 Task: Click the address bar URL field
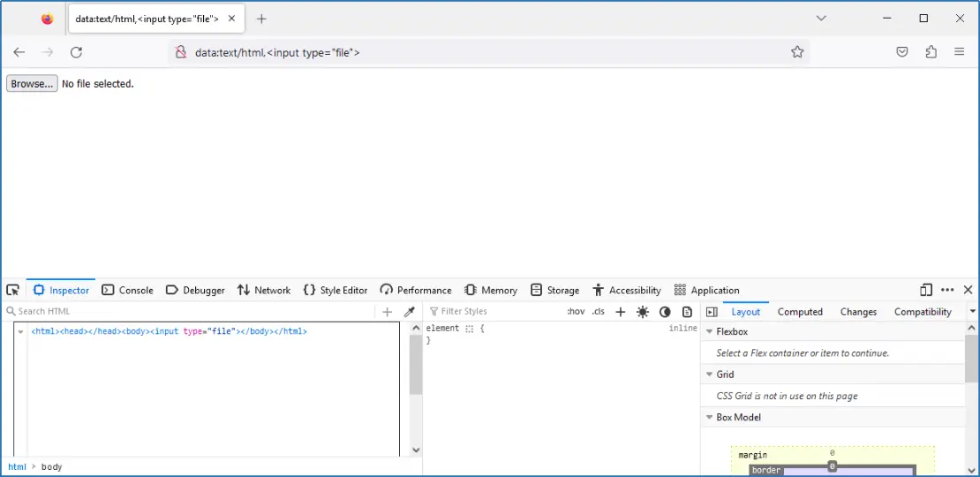click(x=487, y=52)
